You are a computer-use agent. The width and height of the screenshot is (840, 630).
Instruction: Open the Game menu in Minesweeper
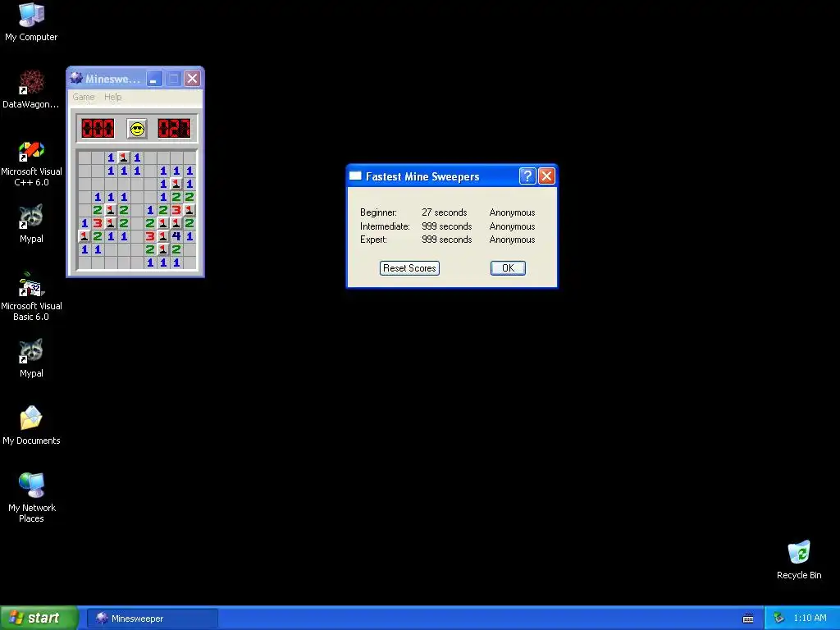(84, 97)
